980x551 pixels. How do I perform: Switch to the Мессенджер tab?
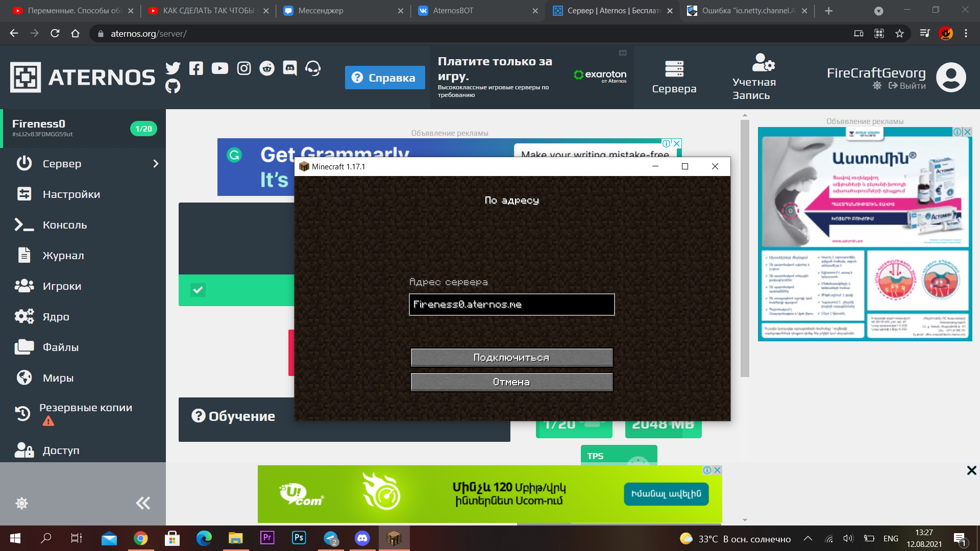click(x=344, y=11)
